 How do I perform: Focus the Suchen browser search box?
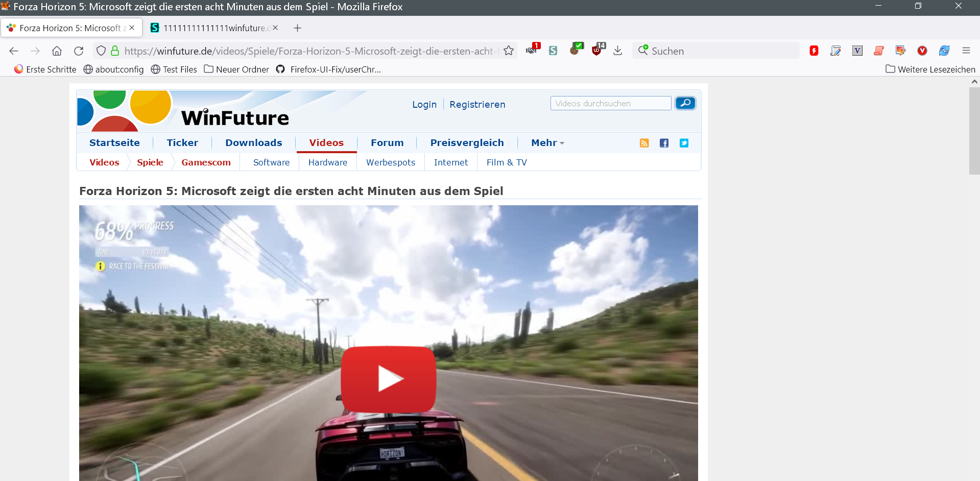716,51
